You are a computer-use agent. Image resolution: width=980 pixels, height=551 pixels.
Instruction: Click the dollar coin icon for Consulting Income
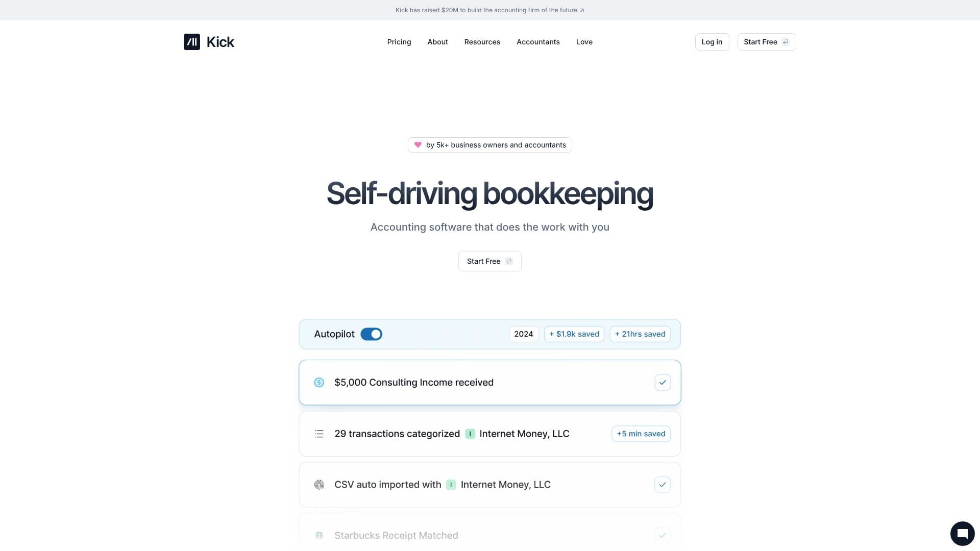[x=319, y=383]
